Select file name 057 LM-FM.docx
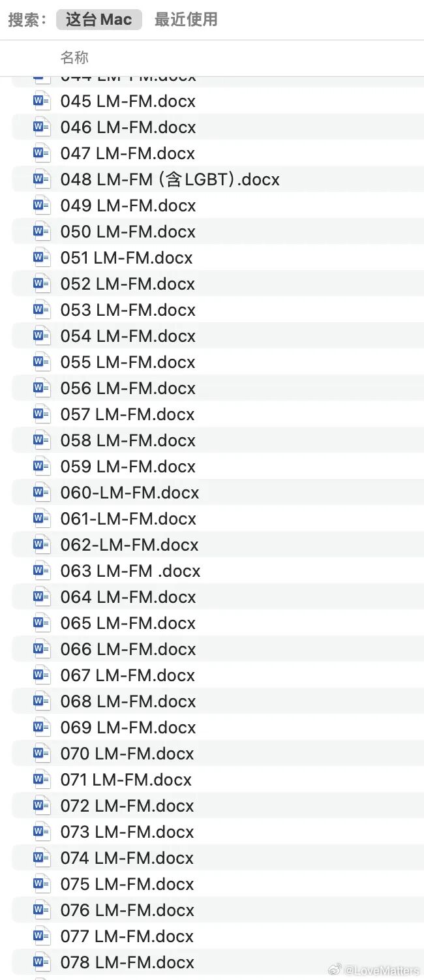Image resolution: width=424 pixels, height=980 pixels. tap(128, 414)
